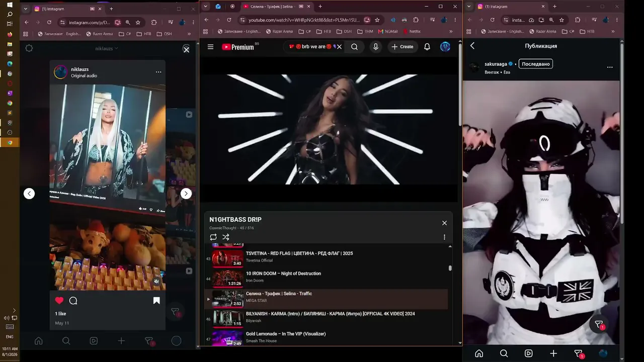Create a new post in right Instagram window
Screen dimensions: 644x362
(x=553, y=353)
